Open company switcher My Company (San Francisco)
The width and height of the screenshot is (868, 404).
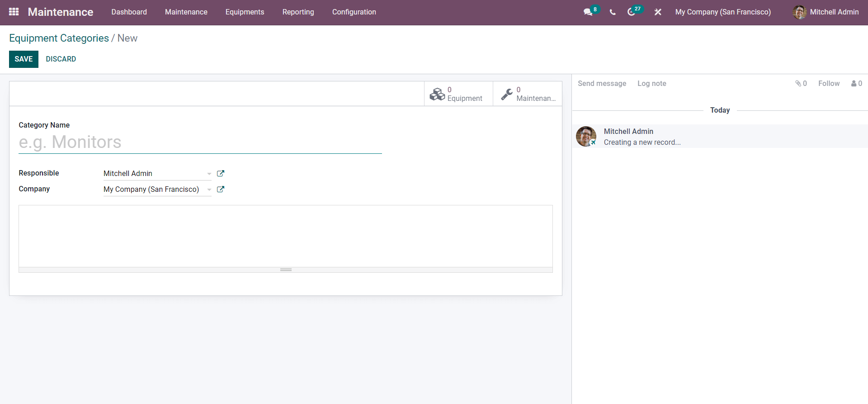coord(723,12)
